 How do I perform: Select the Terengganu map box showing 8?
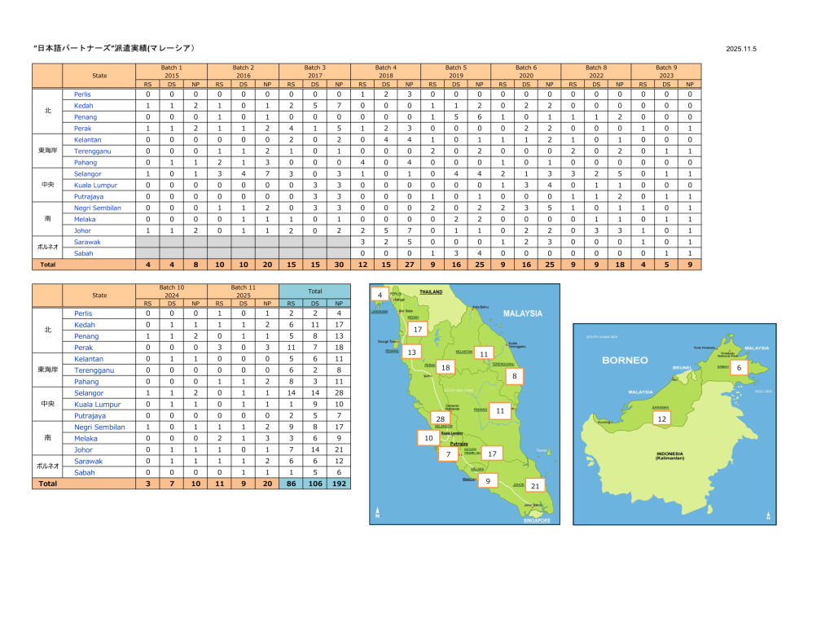click(514, 376)
